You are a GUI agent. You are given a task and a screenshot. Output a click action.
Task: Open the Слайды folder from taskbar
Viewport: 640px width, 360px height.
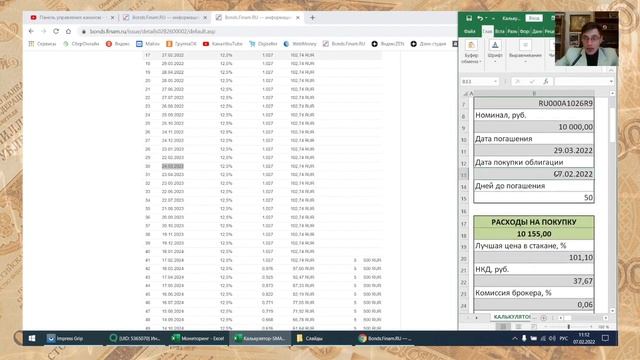click(x=310, y=338)
